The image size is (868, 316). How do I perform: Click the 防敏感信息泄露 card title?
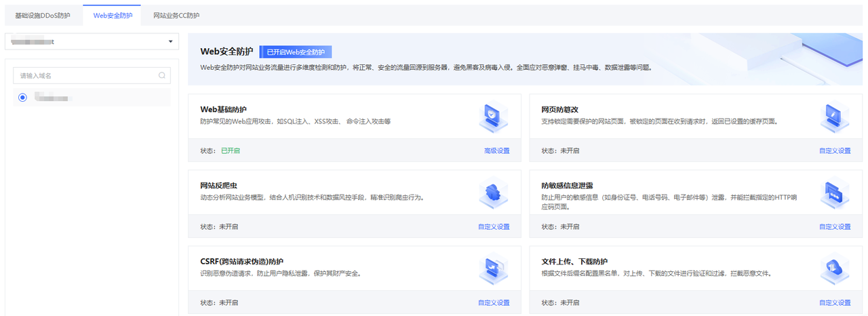coord(568,185)
